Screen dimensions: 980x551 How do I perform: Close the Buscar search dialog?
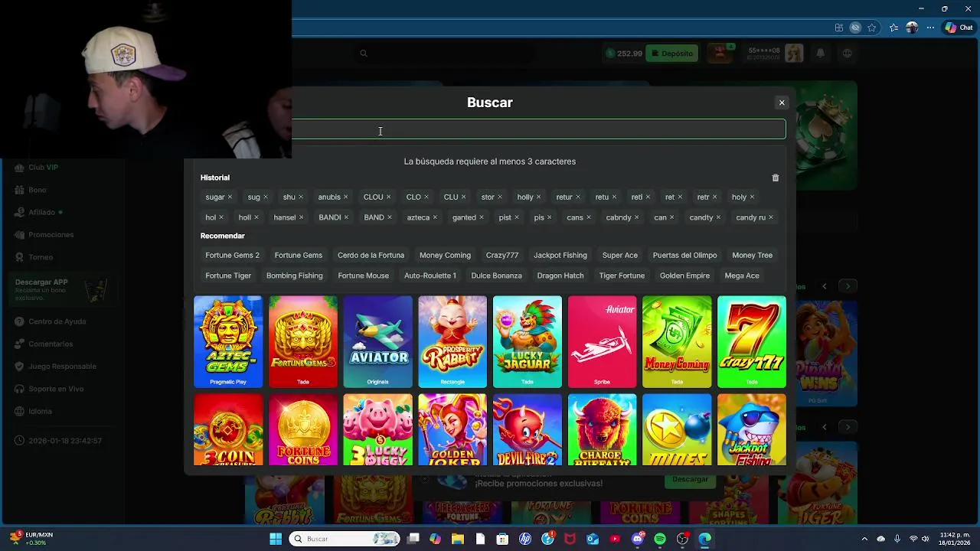(782, 103)
